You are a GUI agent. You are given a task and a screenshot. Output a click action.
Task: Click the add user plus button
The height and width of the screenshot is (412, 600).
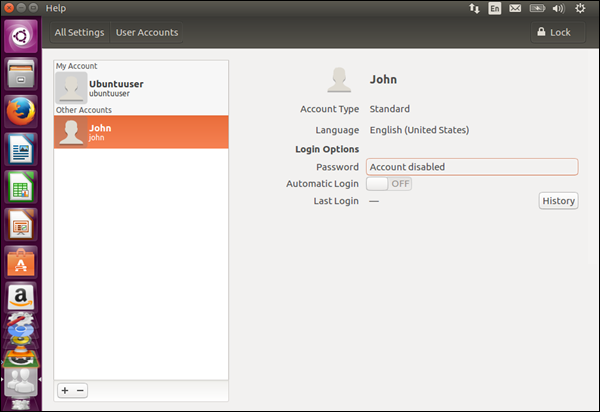[65, 390]
